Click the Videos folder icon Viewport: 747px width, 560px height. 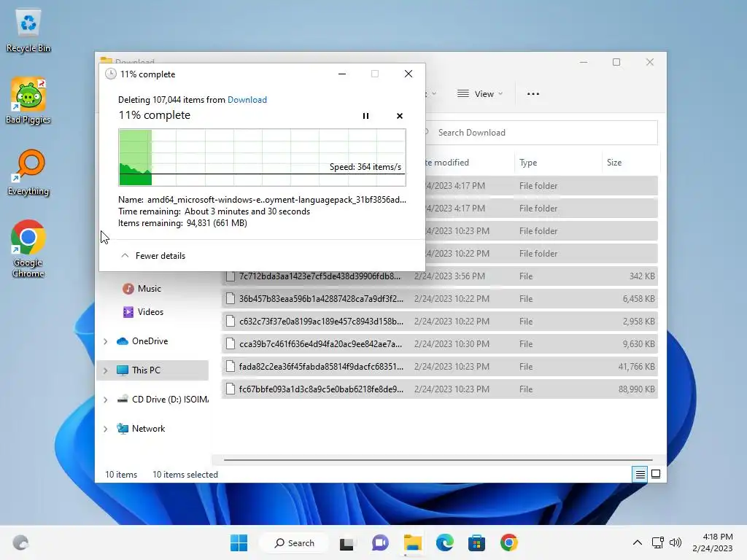tap(128, 312)
